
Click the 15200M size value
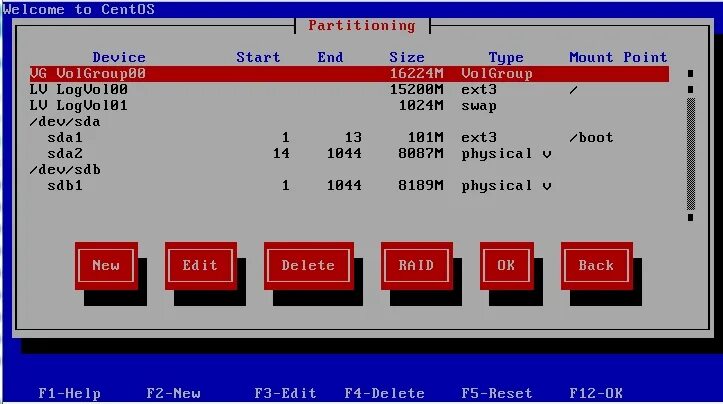click(416, 89)
